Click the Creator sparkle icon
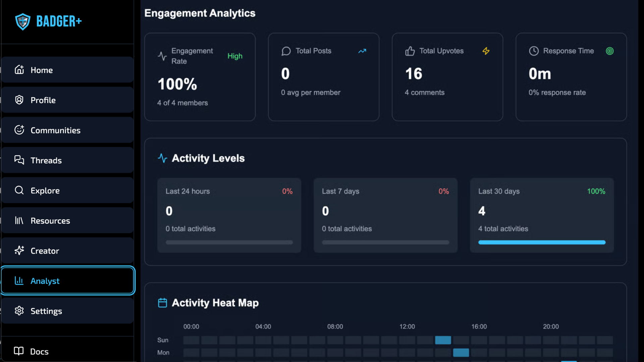 point(19,251)
